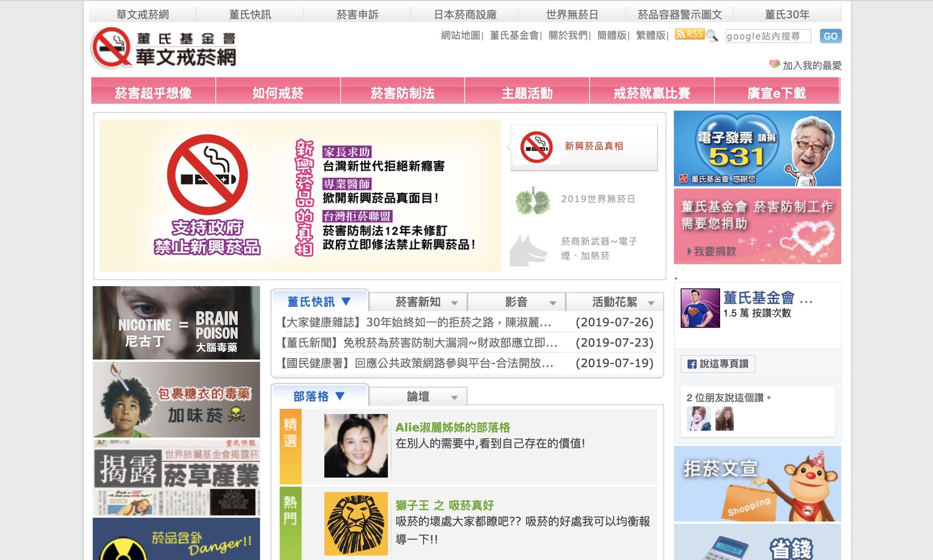Image resolution: width=933 pixels, height=560 pixels.
Task: Expand the 影音 tab arrow
Action: (553, 304)
